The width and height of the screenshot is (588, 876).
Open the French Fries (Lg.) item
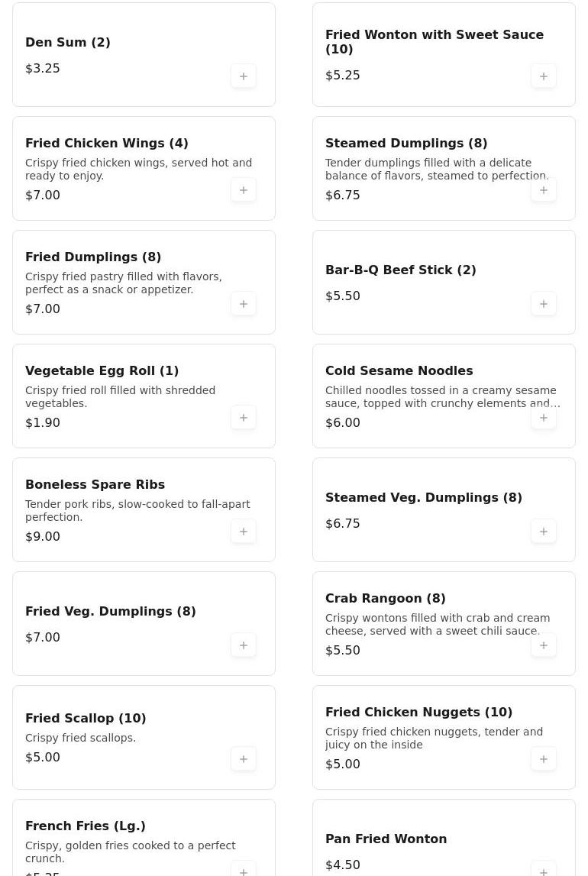coord(86,826)
